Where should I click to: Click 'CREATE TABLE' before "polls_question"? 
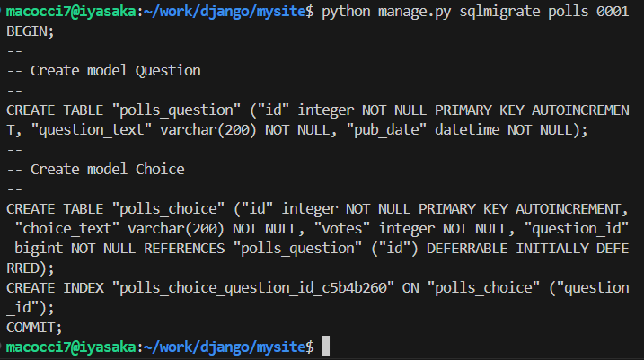56,110
